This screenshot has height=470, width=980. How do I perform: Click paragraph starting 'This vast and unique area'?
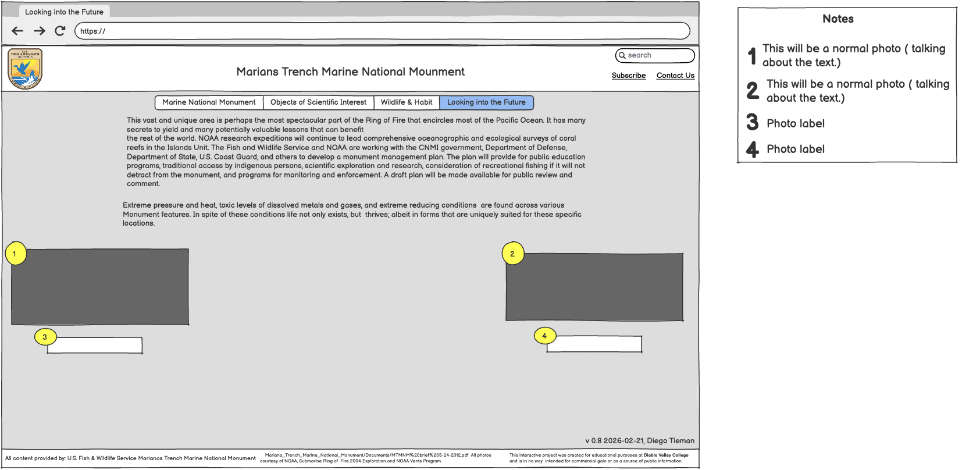(x=356, y=152)
